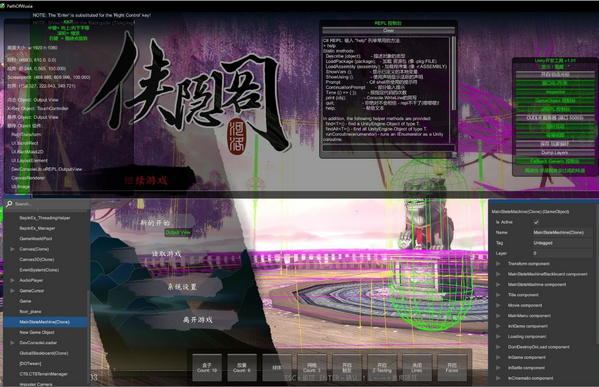Screen dimensions: 599x387
Task: Expand the InGame component section
Action: click(x=498, y=358)
